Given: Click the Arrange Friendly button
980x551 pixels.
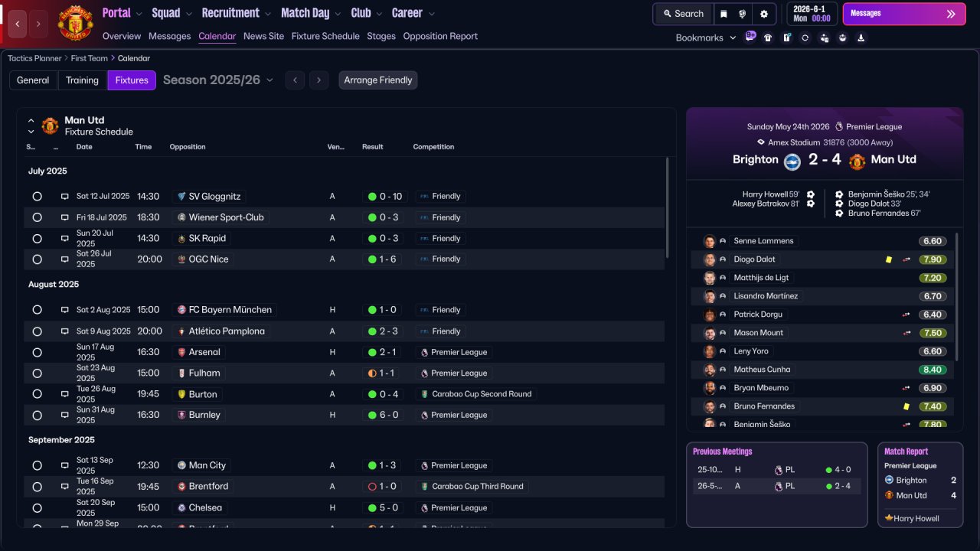Looking at the screenshot, I should [x=378, y=80].
